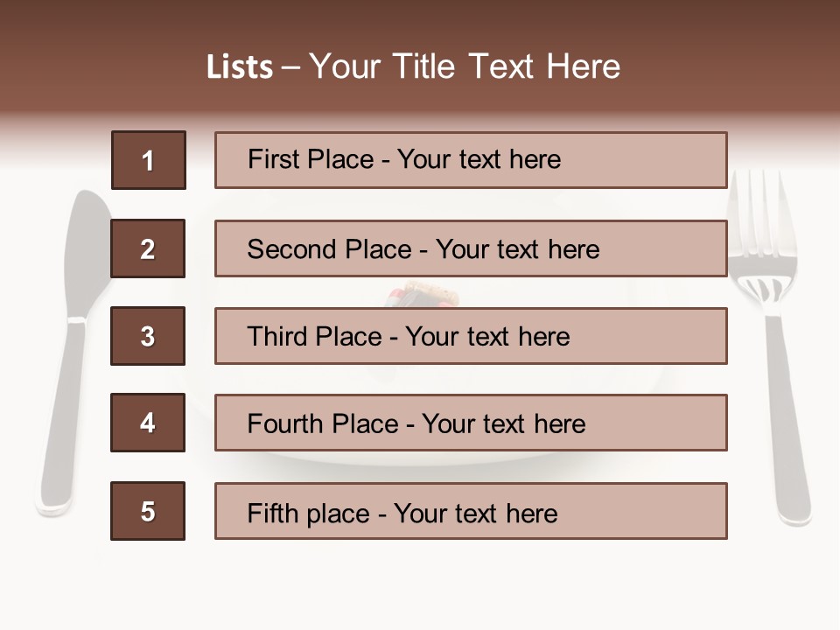
Task: Select 'Your Title Text Here' title text
Action: [465, 66]
